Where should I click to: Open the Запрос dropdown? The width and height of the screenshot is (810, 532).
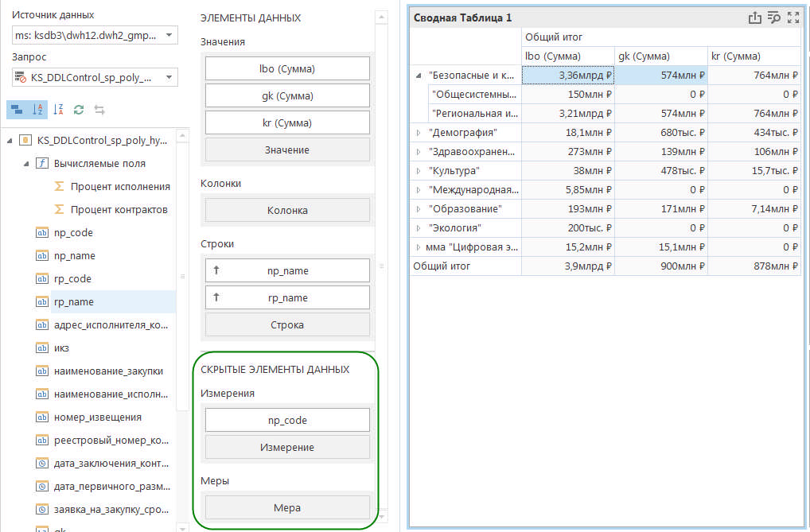coord(168,77)
